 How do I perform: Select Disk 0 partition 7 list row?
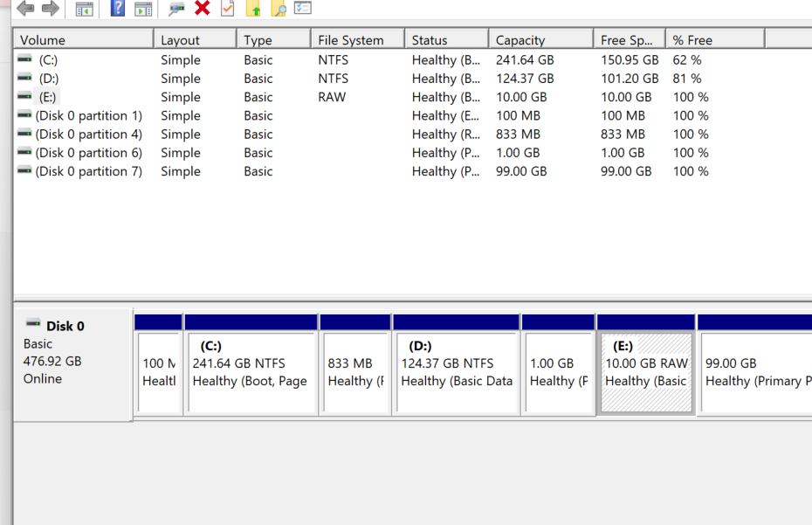(88, 171)
